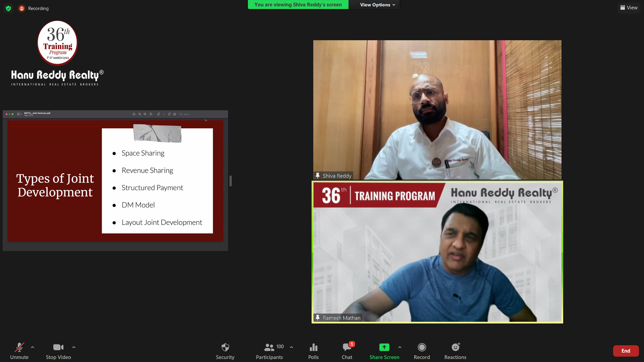Viewport: 644px width, 362px height.
Task: Expand the caret next to Participants
Action: pyautogui.click(x=291, y=347)
